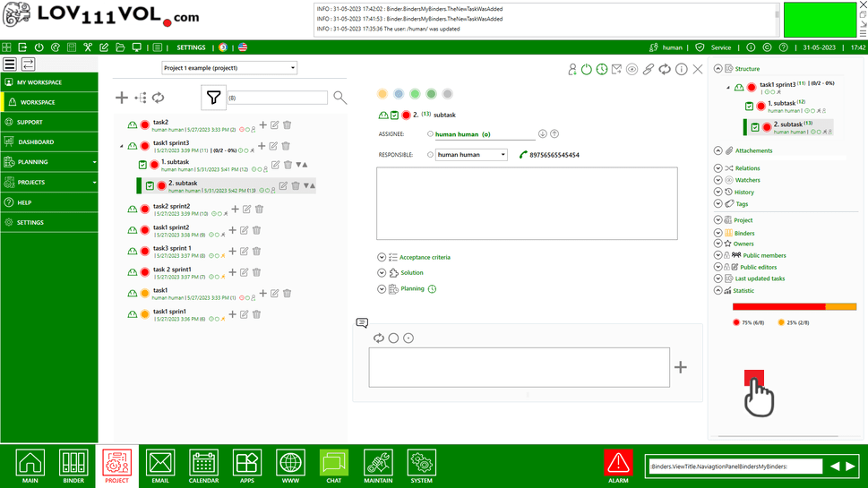Viewport: 868px width, 488px height.
Task: Expand the Planning section
Action: pyautogui.click(x=382, y=289)
